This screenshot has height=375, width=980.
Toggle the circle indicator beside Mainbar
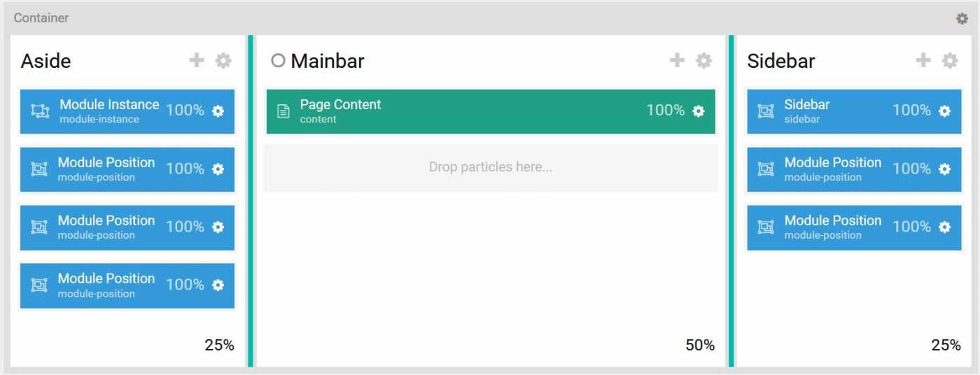(x=278, y=61)
